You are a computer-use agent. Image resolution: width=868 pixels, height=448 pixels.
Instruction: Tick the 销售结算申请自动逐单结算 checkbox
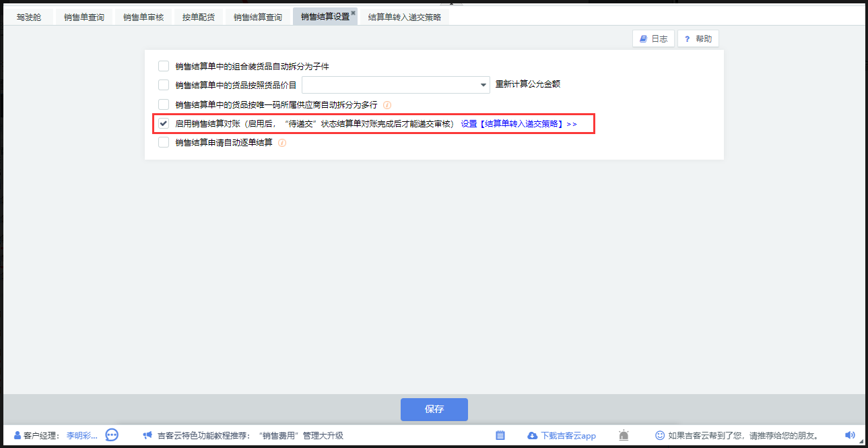coord(164,143)
